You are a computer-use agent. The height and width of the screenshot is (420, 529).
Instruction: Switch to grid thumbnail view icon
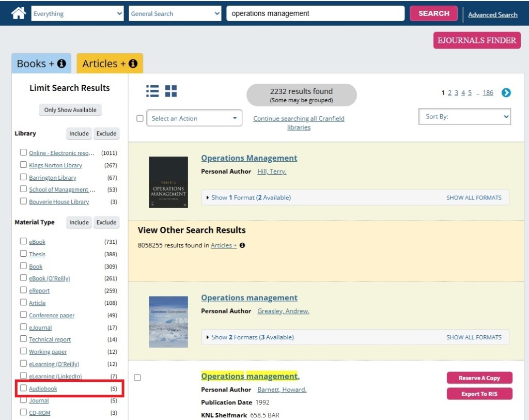click(171, 91)
